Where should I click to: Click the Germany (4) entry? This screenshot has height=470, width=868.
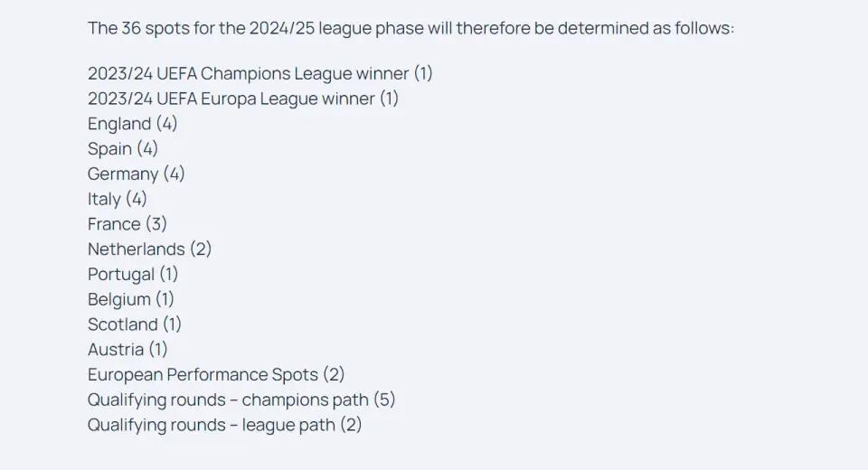[x=137, y=174]
